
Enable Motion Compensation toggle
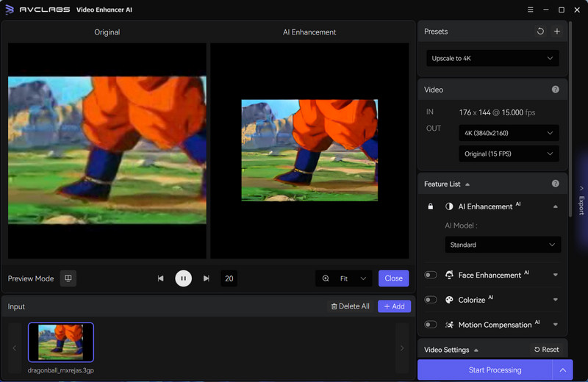click(x=431, y=325)
